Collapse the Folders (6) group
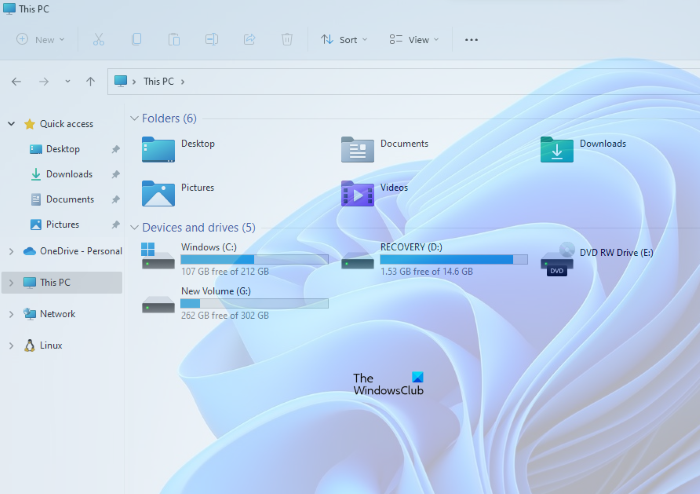This screenshot has width=700, height=494. (x=134, y=118)
